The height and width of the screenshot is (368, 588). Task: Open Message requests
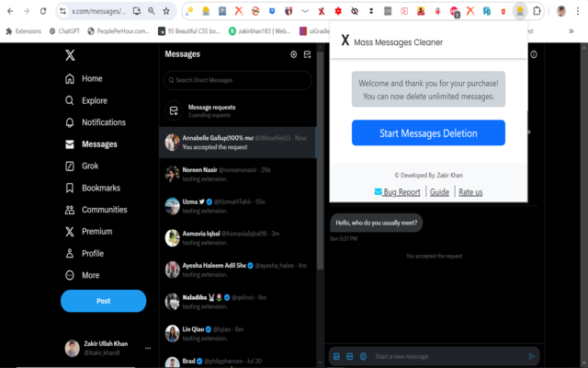(x=238, y=110)
